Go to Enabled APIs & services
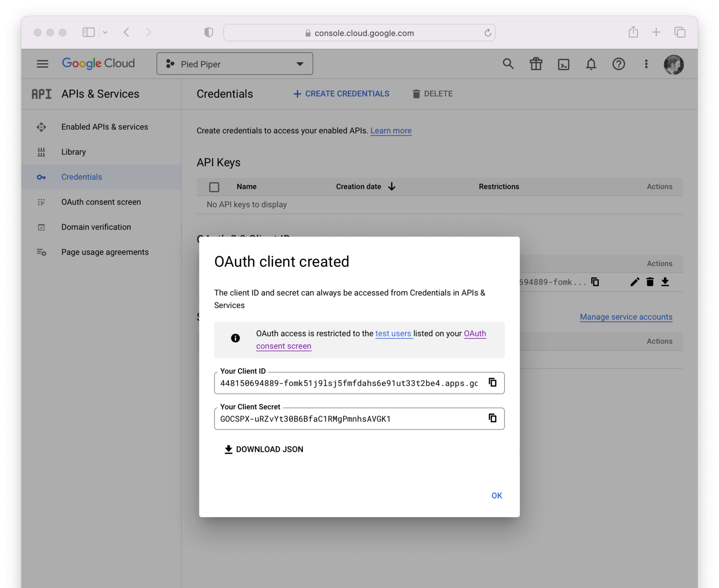The height and width of the screenshot is (588, 719). point(104,127)
